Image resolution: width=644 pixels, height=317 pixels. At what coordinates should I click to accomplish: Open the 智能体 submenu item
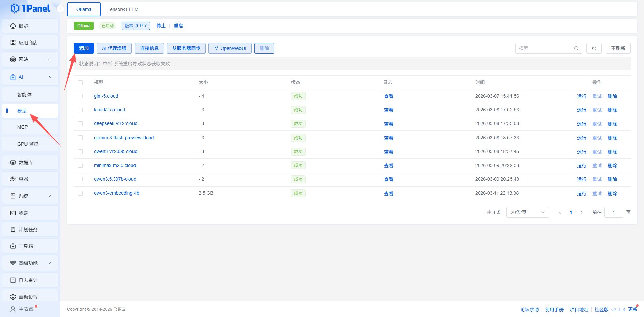click(30, 95)
